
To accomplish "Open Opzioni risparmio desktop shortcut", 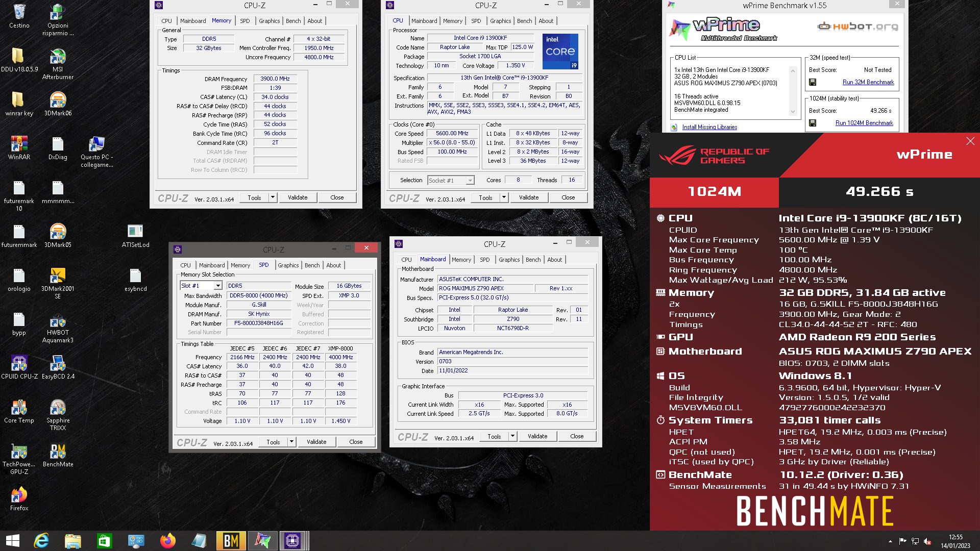I will click(58, 19).
